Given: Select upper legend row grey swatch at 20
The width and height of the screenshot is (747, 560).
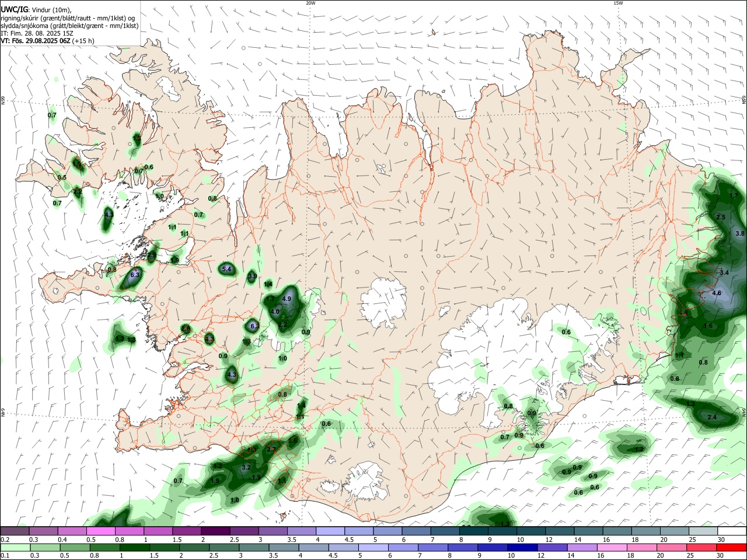Looking at the screenshot, I should pyautogui.click(x=675, y=531).
